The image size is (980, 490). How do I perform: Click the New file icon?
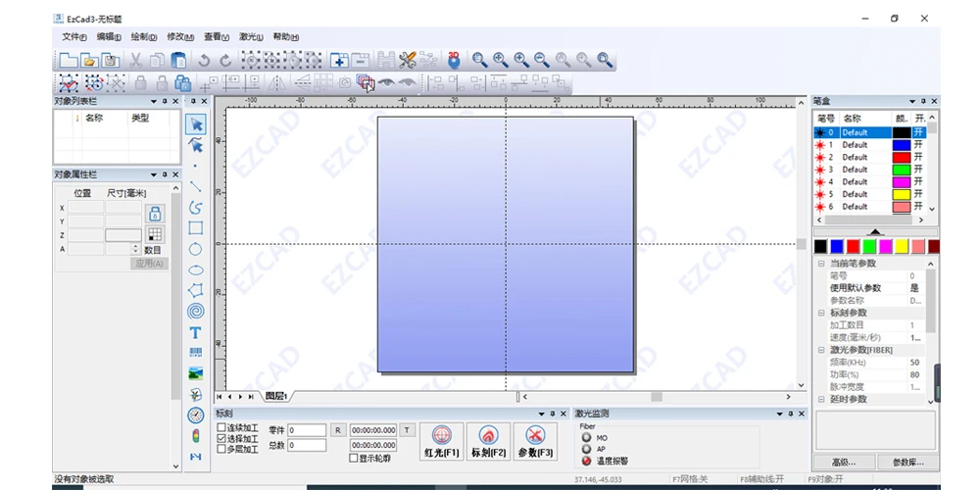pyautogui.click(x=69, y=60)
